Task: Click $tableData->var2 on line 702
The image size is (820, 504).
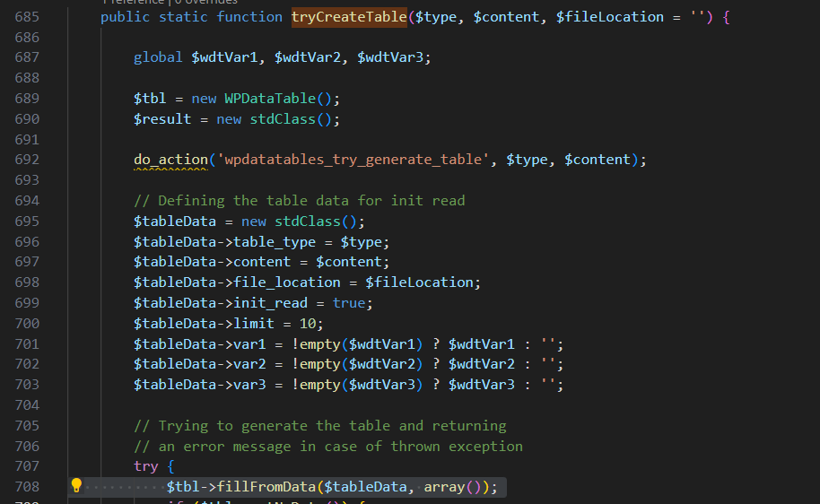Action: 199,364
